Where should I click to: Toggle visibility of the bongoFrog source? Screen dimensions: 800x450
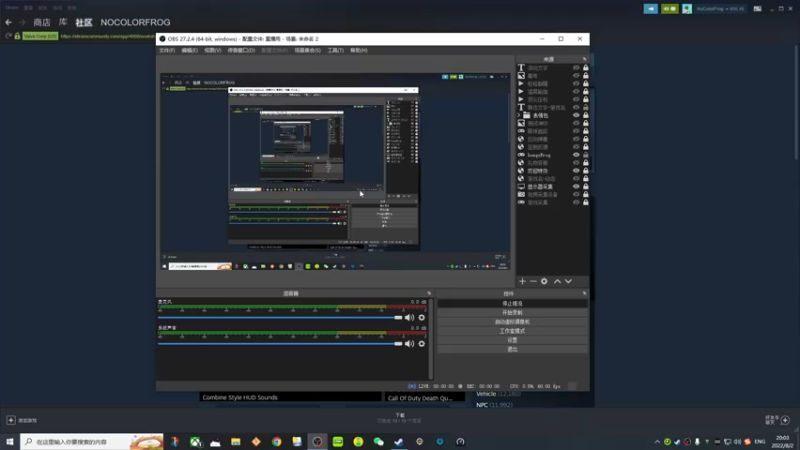click(x=576, y=155)
